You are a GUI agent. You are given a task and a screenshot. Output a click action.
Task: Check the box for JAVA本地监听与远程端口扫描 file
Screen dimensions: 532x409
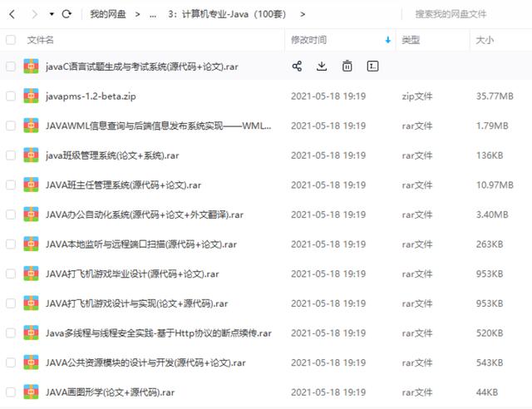[11, 244]
